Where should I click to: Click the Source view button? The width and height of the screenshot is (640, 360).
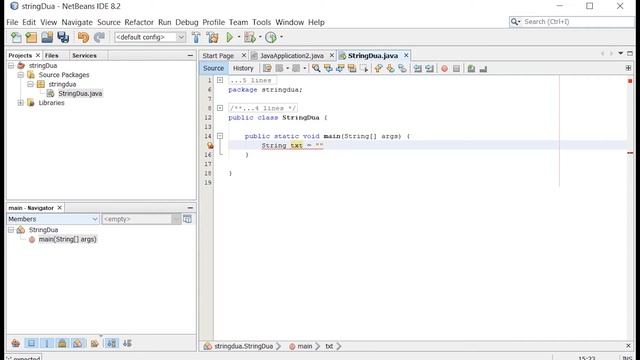tap(213, 69)
